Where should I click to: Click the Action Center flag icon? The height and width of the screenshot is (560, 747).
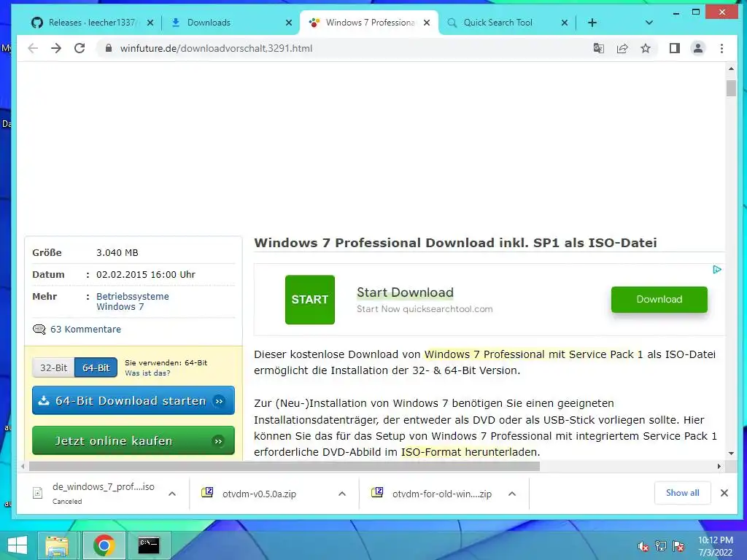coord(678,546)
